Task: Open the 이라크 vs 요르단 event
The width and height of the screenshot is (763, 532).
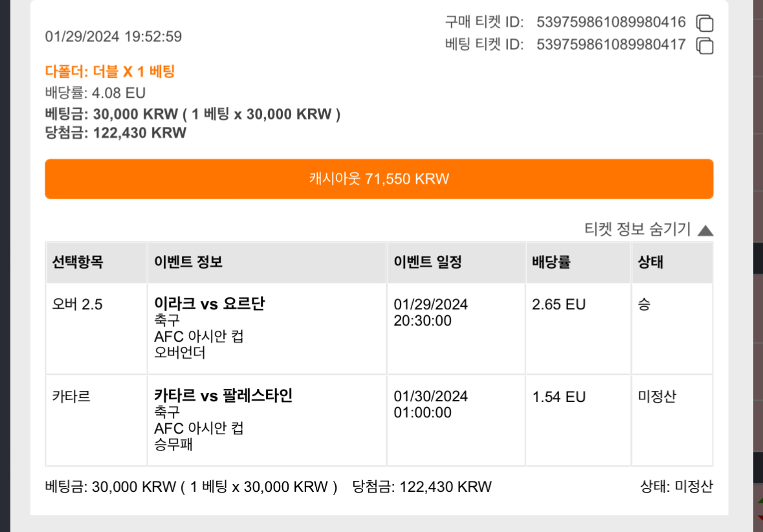Action: click(x=210, y=304)
